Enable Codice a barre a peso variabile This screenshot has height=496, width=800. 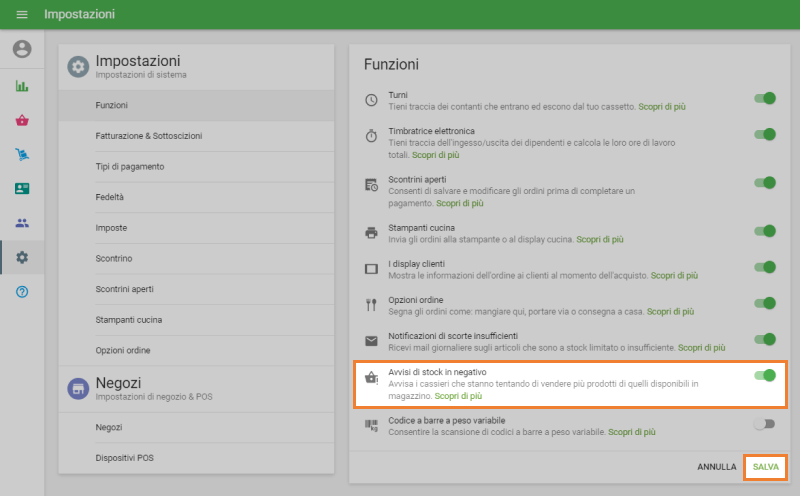tap(765, 424)
